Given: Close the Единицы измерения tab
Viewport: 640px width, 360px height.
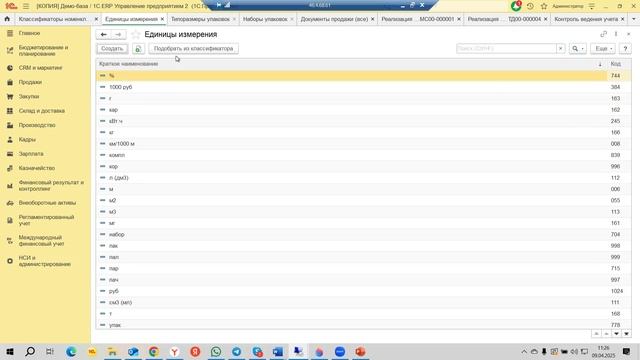Looking at the screenshot, I should coord(162,19).
